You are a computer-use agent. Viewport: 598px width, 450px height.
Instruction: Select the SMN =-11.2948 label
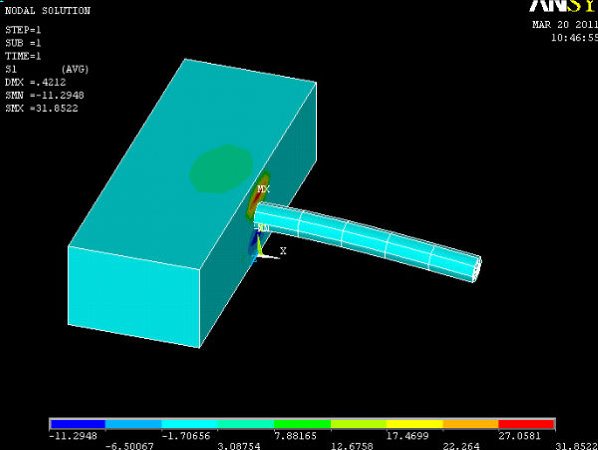45,95
